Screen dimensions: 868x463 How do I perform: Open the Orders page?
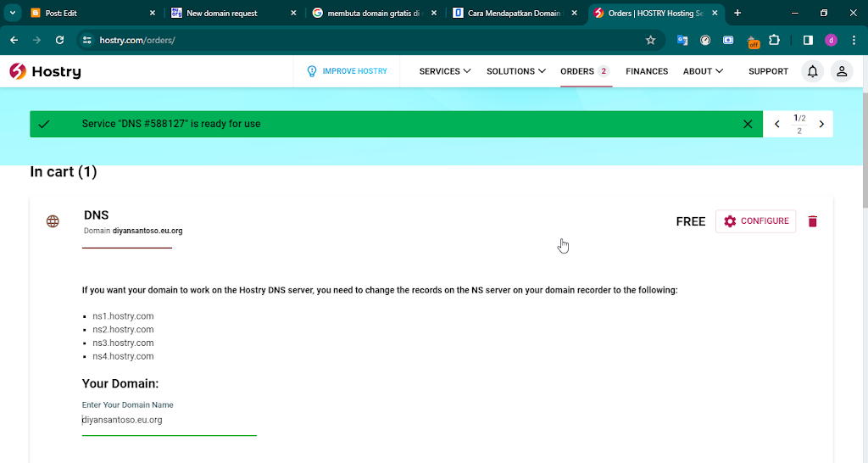click(x=585, y=71)
